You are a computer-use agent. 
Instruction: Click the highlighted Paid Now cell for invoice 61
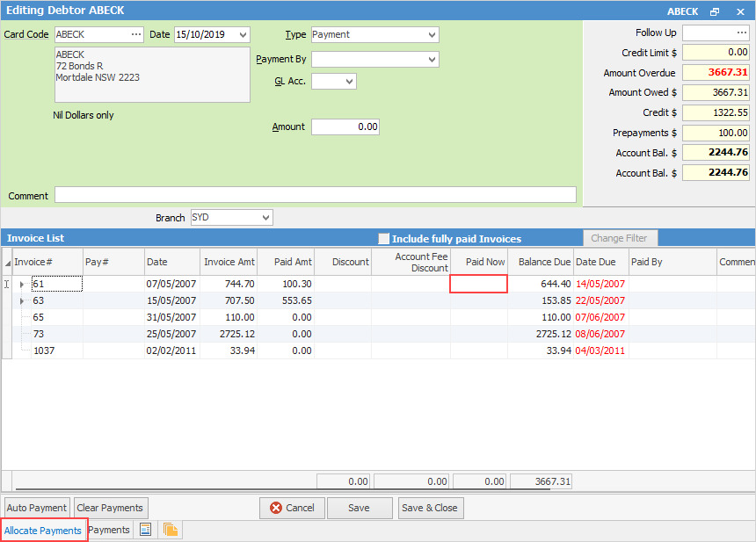tap(478, 283)
